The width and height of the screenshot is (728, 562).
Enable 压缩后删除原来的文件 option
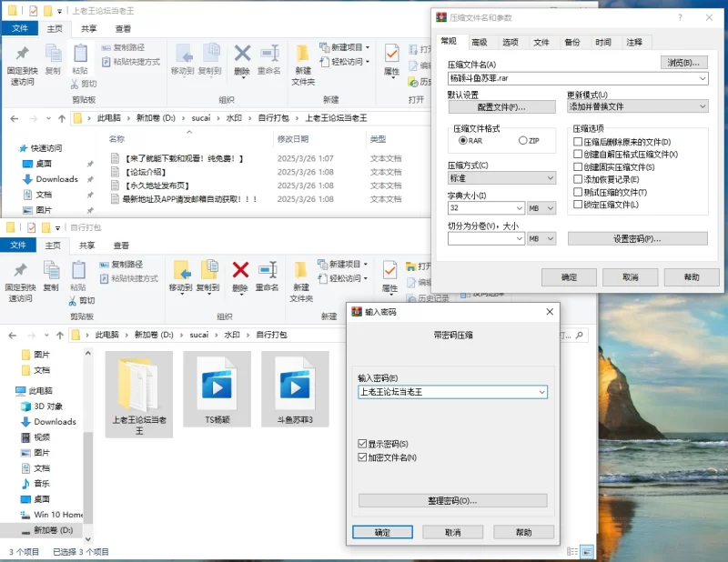click(x=578, y=142)
